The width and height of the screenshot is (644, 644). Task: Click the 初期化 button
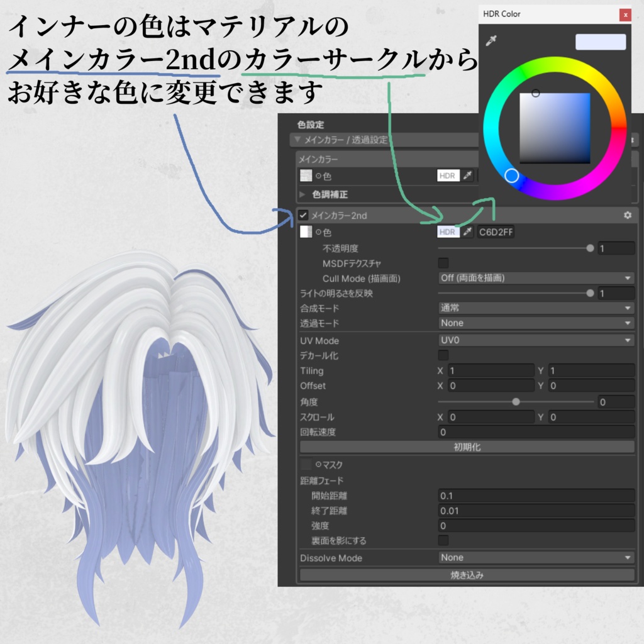467,447
